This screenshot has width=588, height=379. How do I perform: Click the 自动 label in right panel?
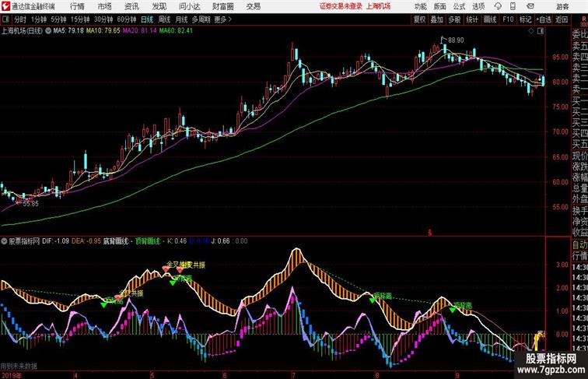[x=579, y=245]
